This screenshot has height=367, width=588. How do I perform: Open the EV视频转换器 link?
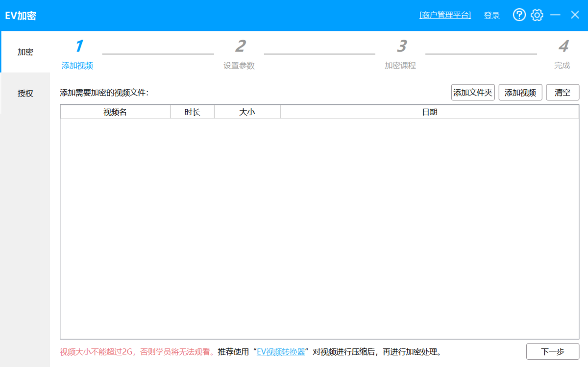[x=280, y=351]
